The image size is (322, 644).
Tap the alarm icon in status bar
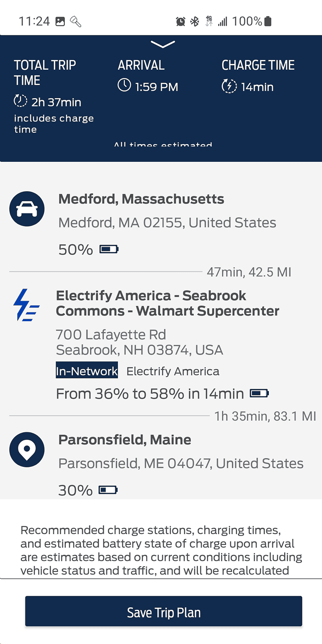tap(180, 21)
